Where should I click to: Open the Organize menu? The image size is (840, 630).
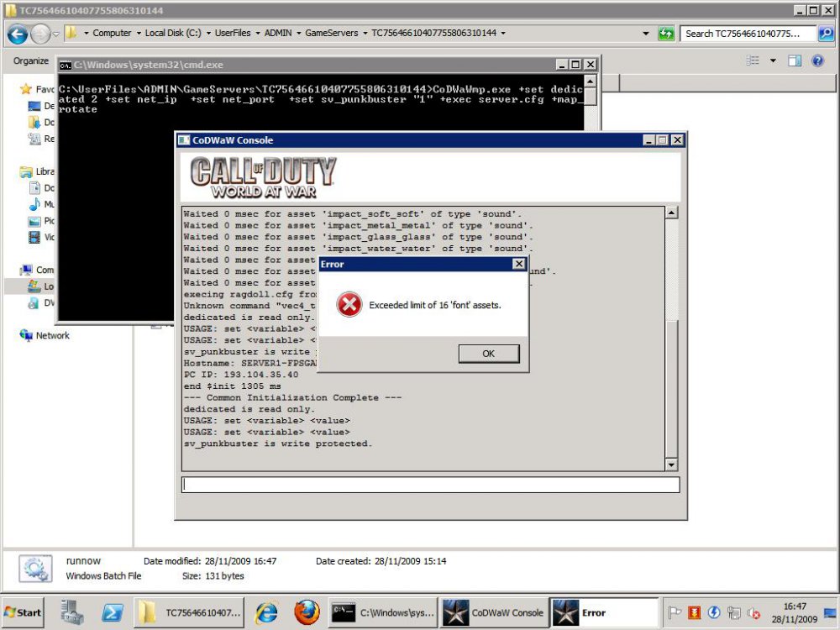point(31,60)
